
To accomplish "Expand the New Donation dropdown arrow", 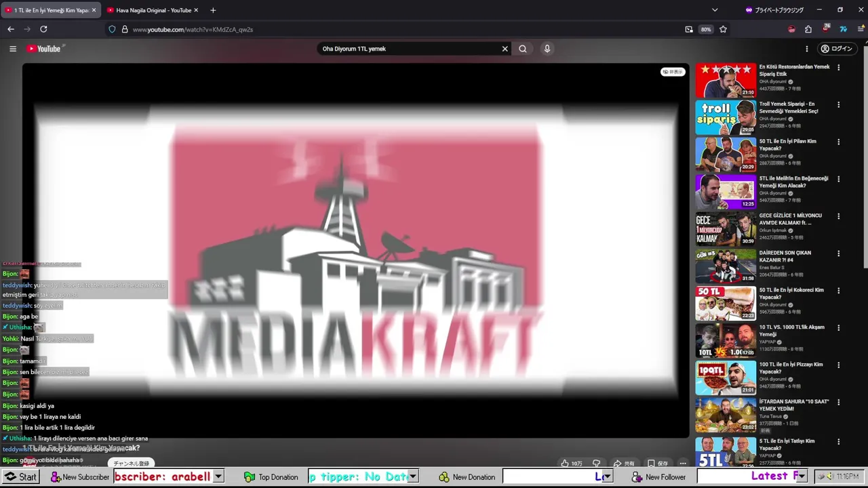I will (606, 476).
